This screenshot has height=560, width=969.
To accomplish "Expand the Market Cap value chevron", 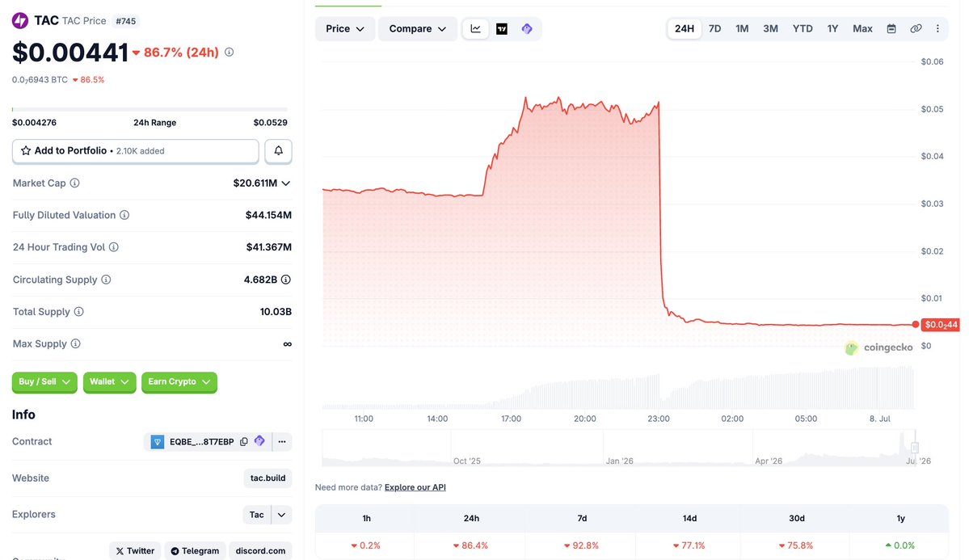I will [x=285, y=183].
